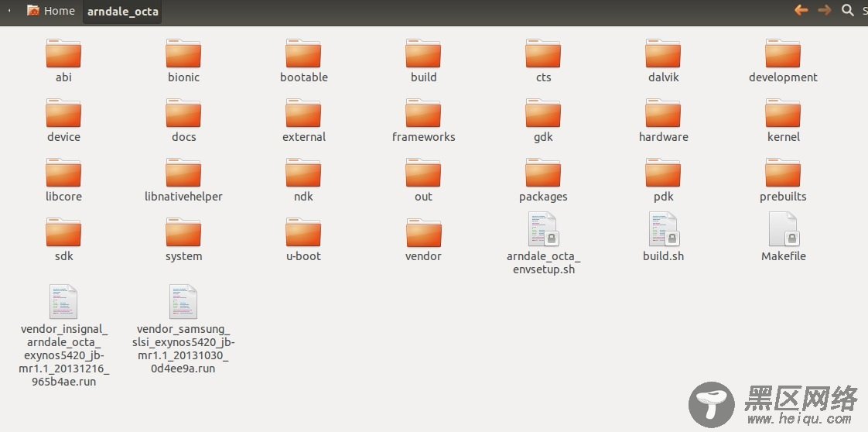Click the arndale_octa path bar button

[122, 12]
